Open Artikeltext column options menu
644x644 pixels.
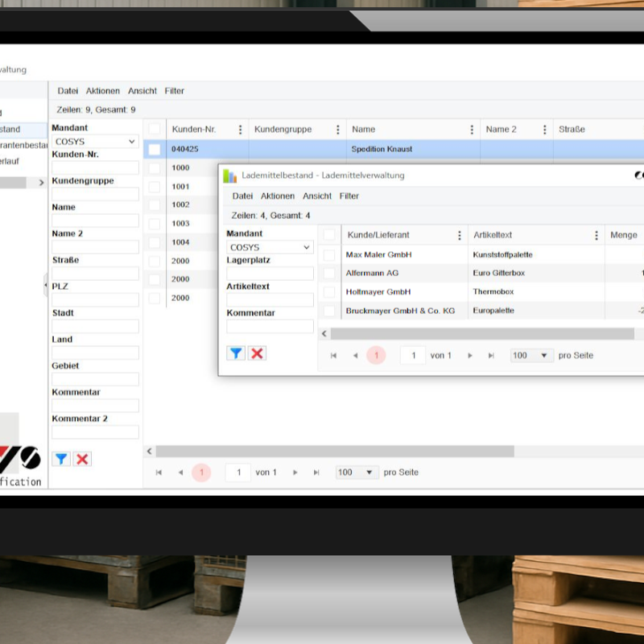coord(597,235)
